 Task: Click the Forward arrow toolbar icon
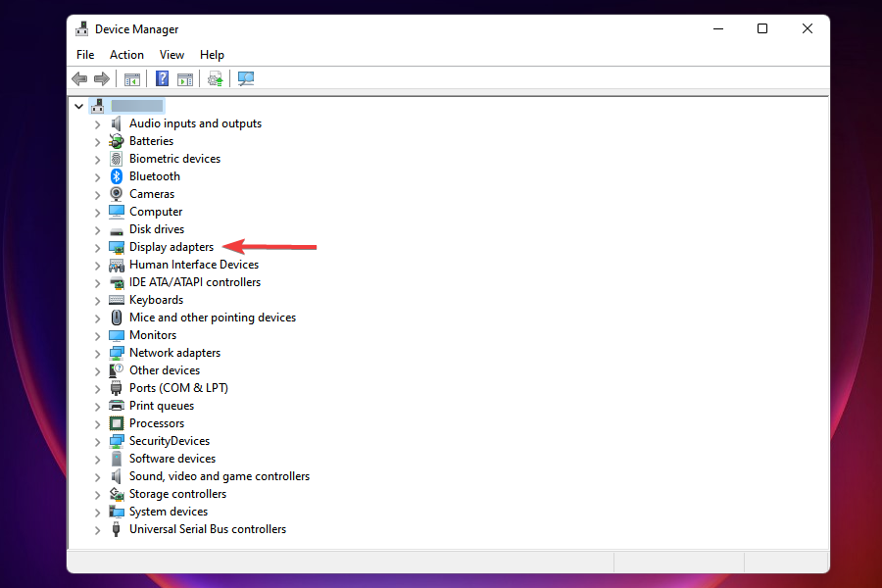102,78
